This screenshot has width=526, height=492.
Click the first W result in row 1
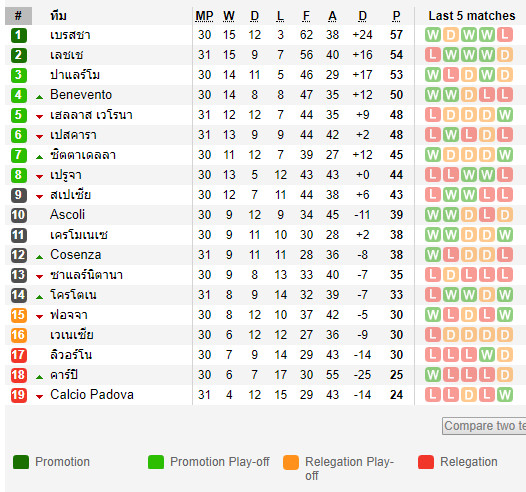click(x=433, y=35)
